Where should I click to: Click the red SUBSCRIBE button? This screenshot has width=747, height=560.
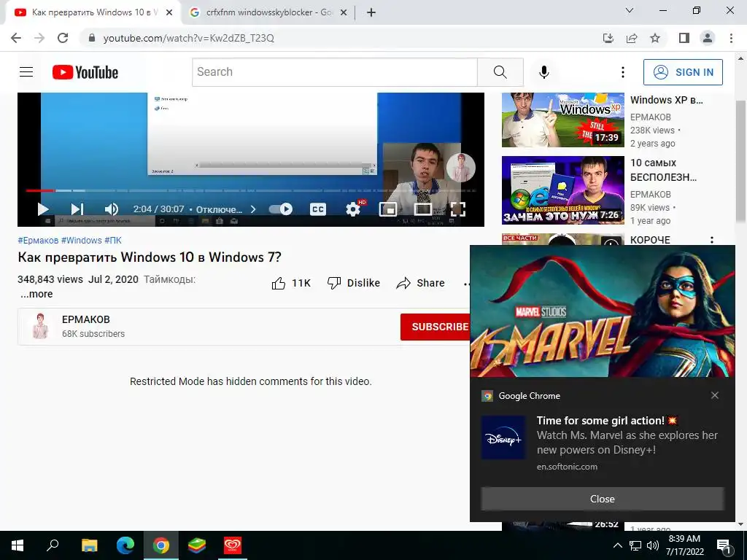435,327
